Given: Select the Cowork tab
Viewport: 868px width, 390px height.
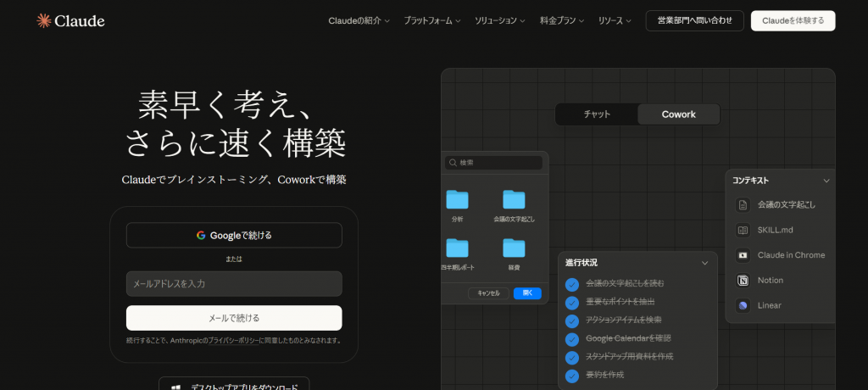Looking at the screenshot, I should pyautogui.click(x=678, y=114).
